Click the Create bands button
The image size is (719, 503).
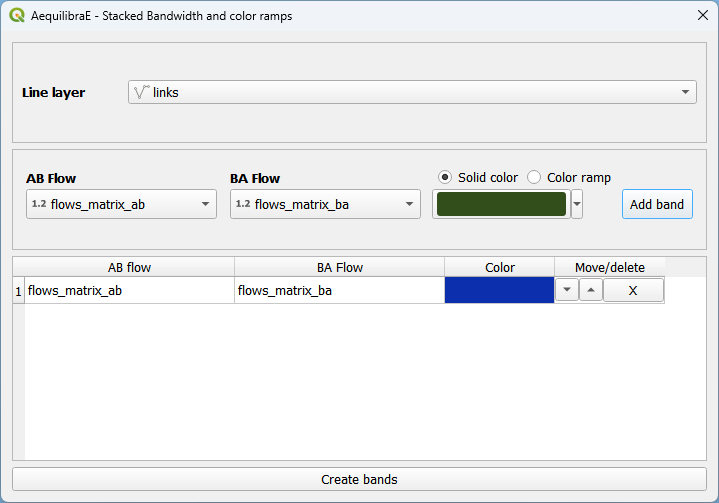pos(359,479)
